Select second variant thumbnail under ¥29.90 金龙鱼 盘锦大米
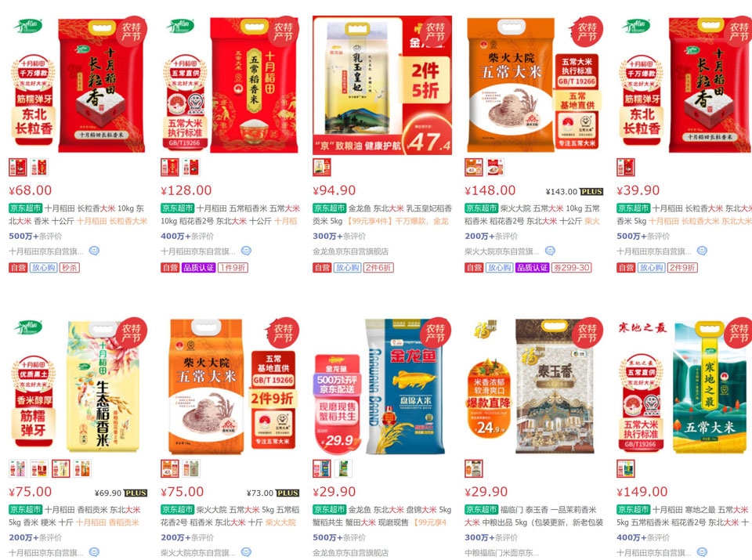Screen dimensions: 752x560 tap(343, 468)
